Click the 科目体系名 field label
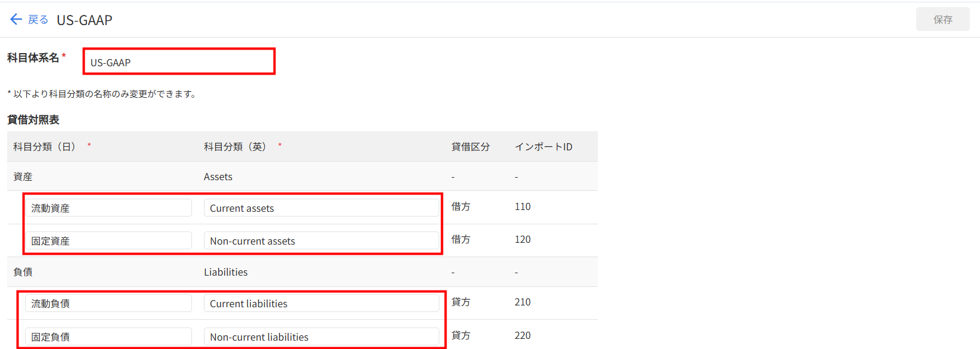The image size is (980, 349). pos(33,57)
